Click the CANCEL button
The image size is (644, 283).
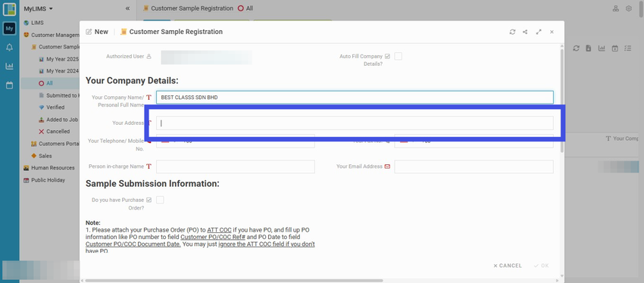click(x=508, y=266)
